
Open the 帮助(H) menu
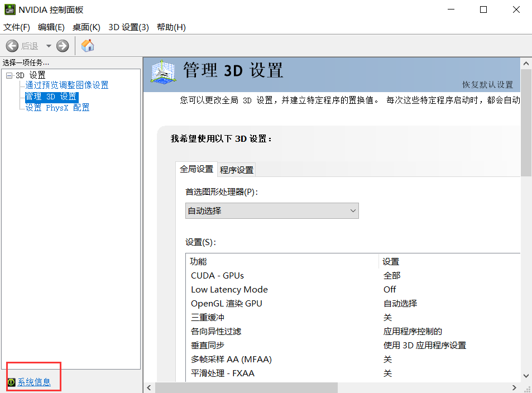[x=171, y=27]
